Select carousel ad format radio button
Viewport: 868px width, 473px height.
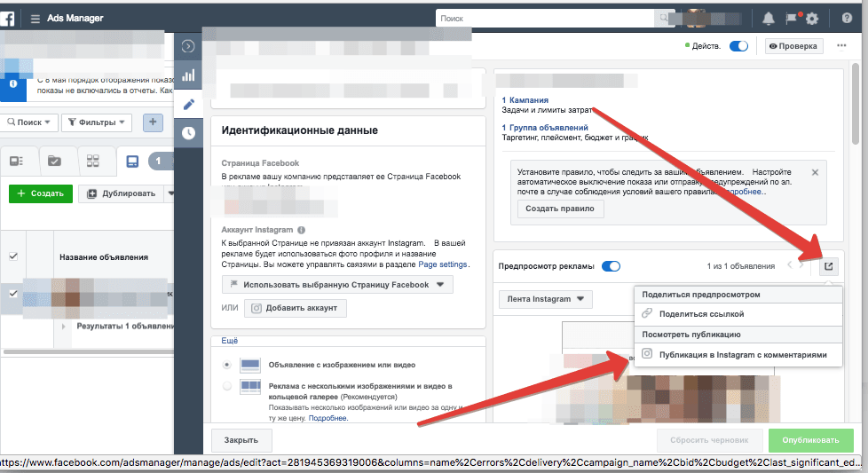226,386
